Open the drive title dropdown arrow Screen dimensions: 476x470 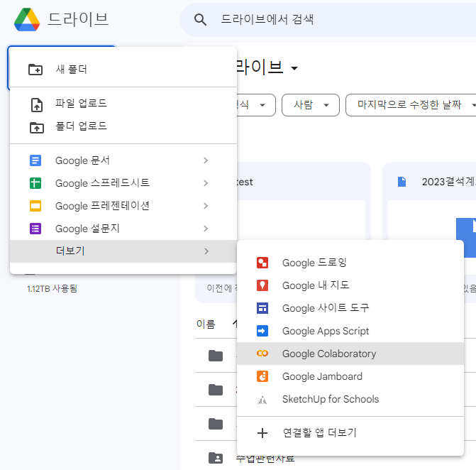(x=294, y=68)
